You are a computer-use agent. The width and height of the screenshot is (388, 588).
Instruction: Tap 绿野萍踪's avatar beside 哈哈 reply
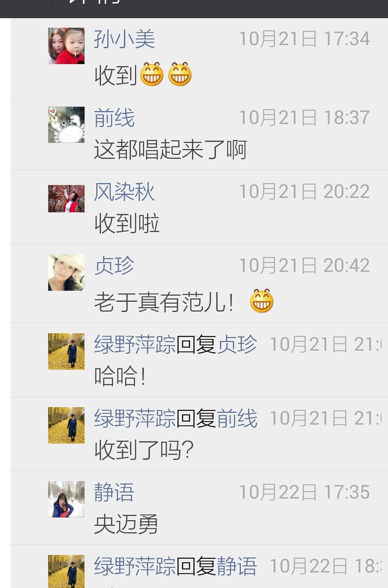click(66, 351)
